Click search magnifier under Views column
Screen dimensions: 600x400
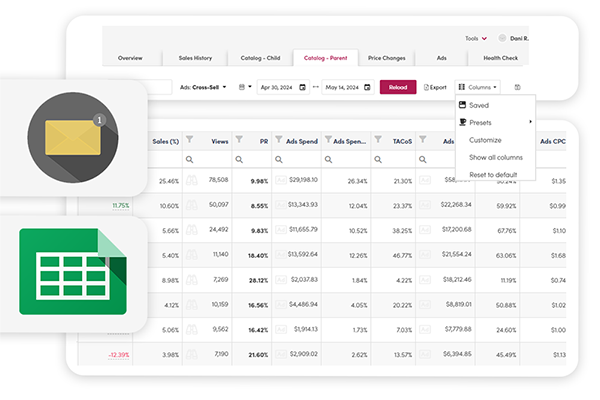pos(189,160)
